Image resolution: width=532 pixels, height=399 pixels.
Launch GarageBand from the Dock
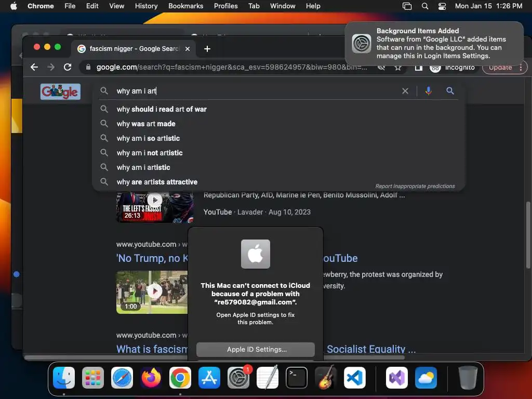click(326, 378)
